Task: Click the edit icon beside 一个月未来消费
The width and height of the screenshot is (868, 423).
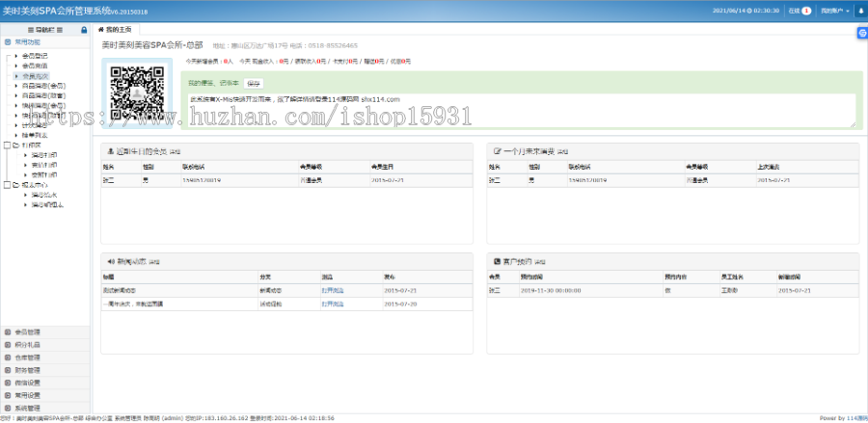Action: (496, 151)
